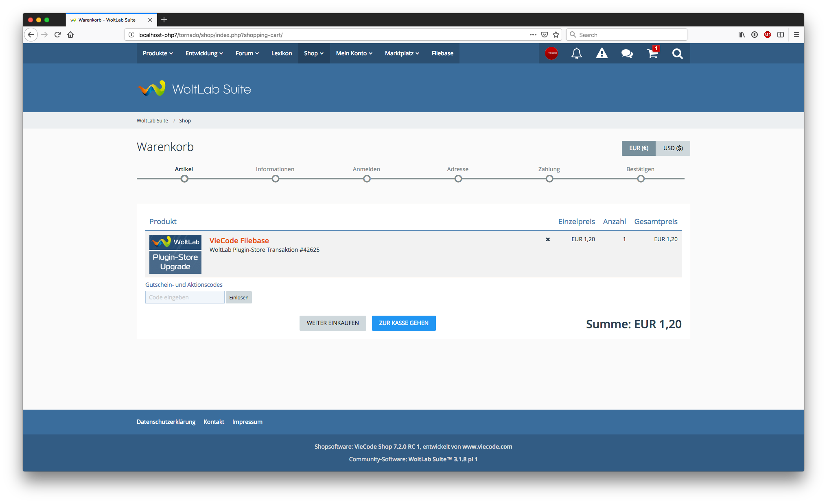Bookmark page with star icon
827x504 pixels.
(x=556, y=35)
